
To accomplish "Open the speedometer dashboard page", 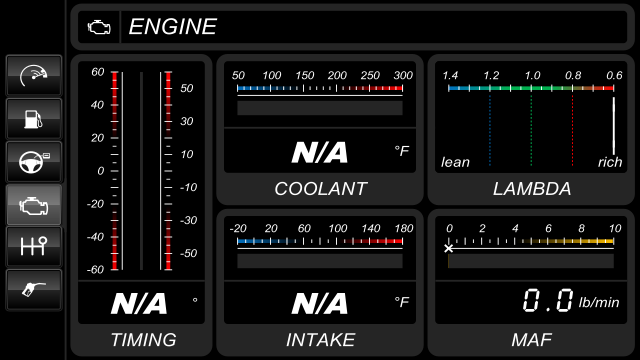I will 34,76.
